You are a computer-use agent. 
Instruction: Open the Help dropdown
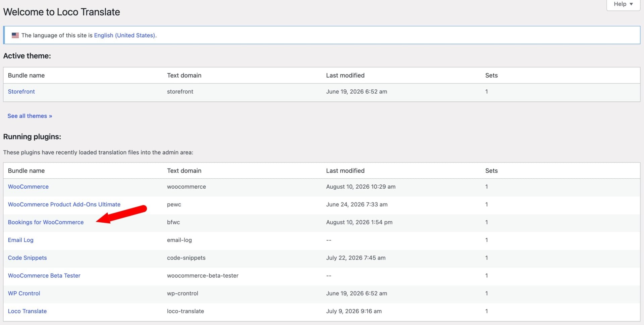(623, 4)
